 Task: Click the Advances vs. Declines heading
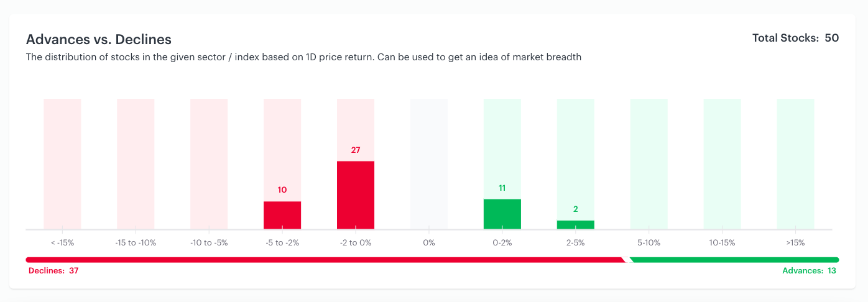pyautogui.click(x=99, y=40)
